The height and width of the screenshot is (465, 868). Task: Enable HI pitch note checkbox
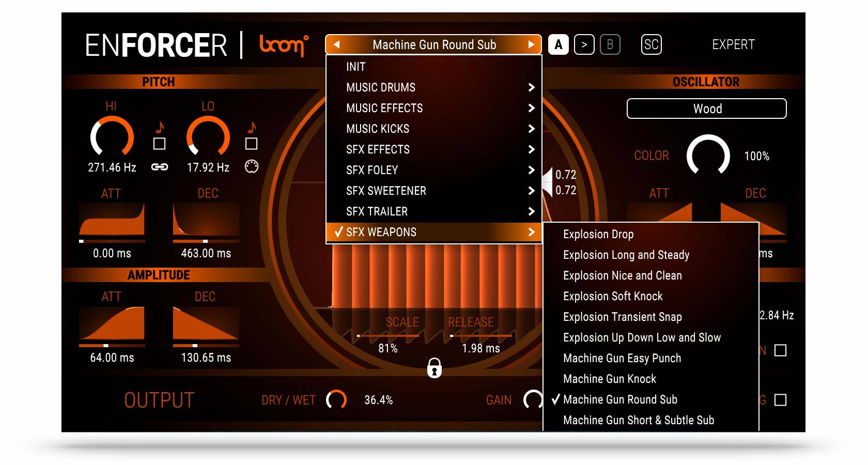click(160, 144)
